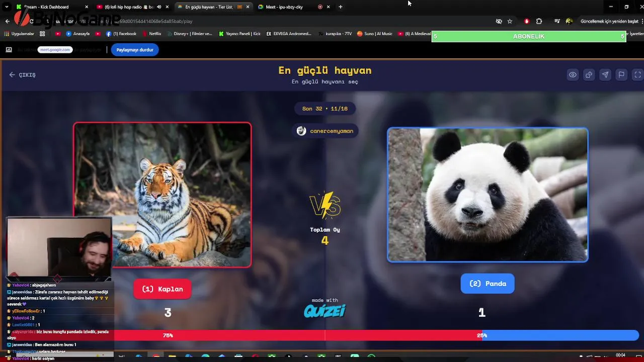This screenshot has height=362, width=644.
Task: Click the meet.google.com chip in sharing bar
Action: (55, 50)
